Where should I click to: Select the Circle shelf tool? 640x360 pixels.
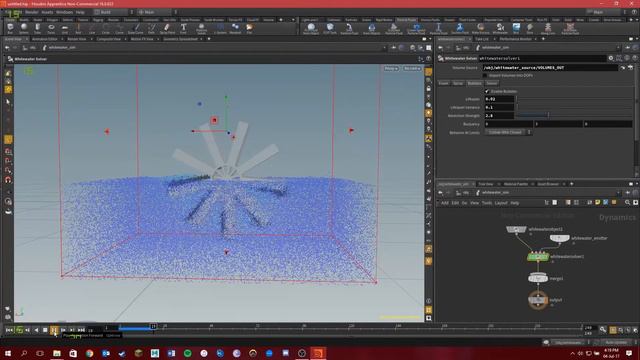tap(105, 28)
